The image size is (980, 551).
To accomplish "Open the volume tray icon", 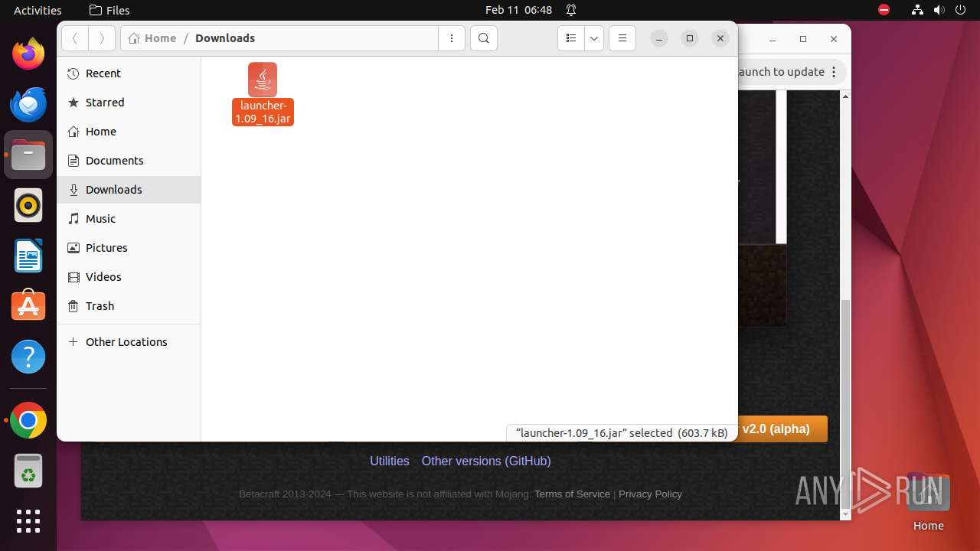I will pos(939,10).
